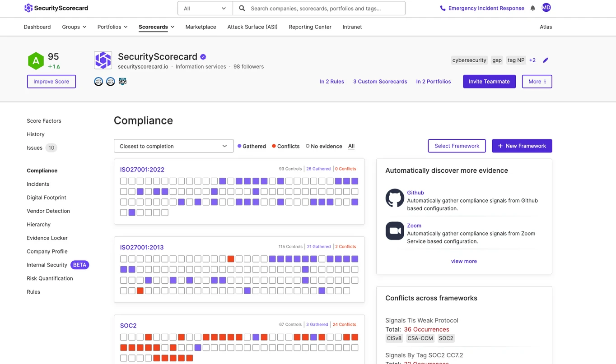Open the Reporting Center
This screenshot has height=364, width=616.
(x=310, y=27)
